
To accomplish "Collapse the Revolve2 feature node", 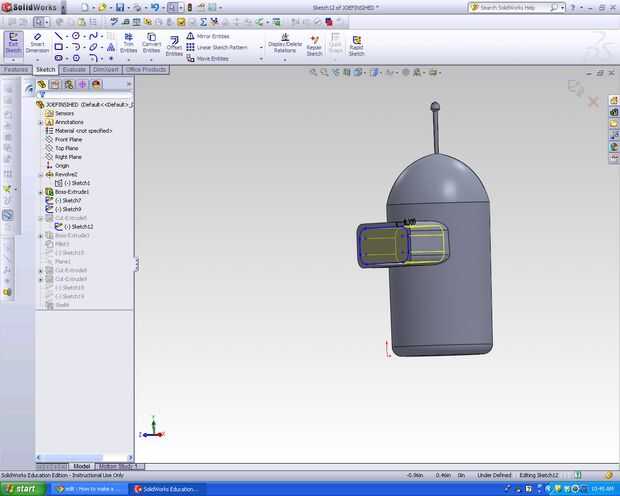I will coord(40,174).
